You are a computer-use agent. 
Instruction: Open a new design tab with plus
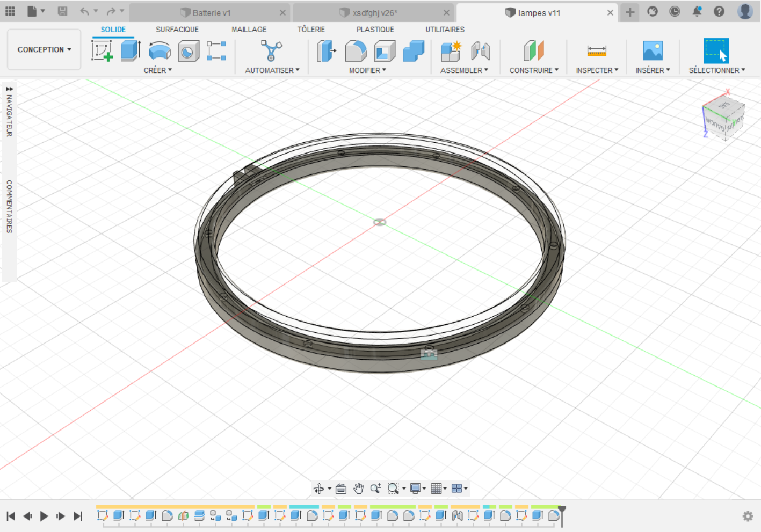pos(630,12)
